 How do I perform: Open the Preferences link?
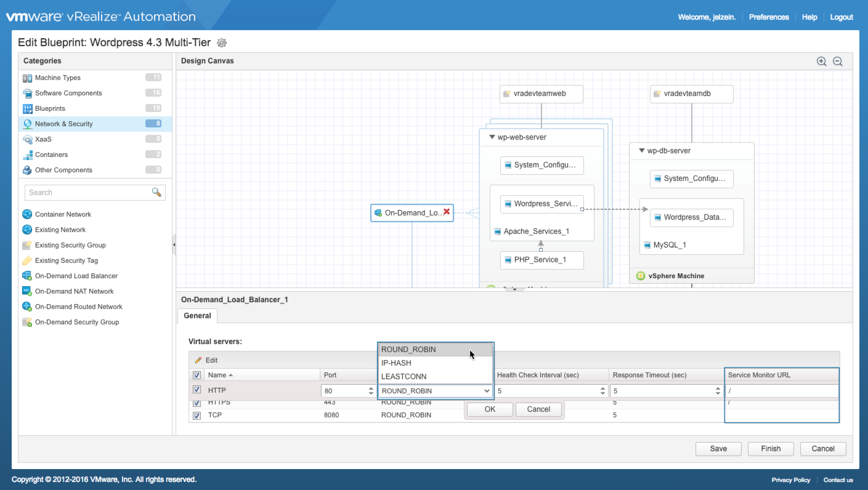coord(769,17)
